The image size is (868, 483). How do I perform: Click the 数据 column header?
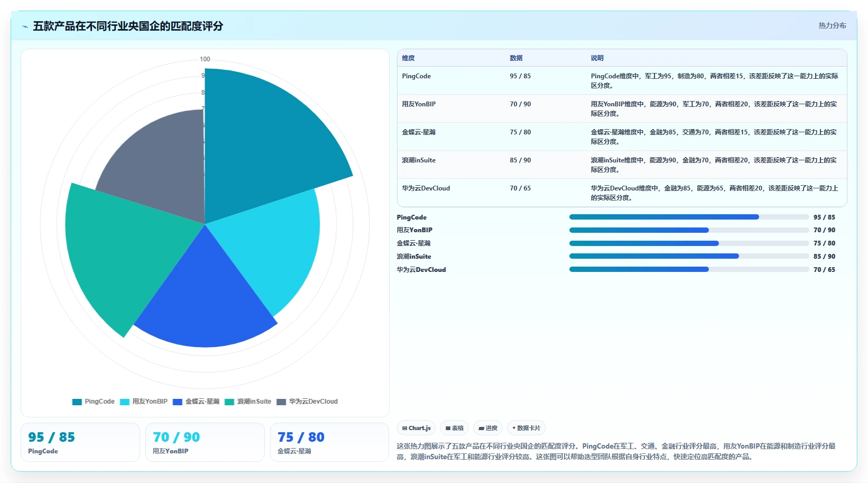516,58
